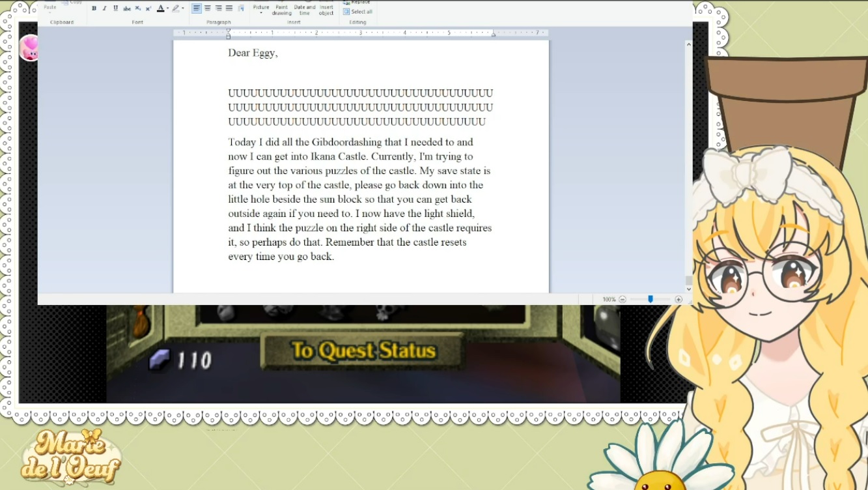Toggle underline formatting in WordPad

tap(115, 8)
